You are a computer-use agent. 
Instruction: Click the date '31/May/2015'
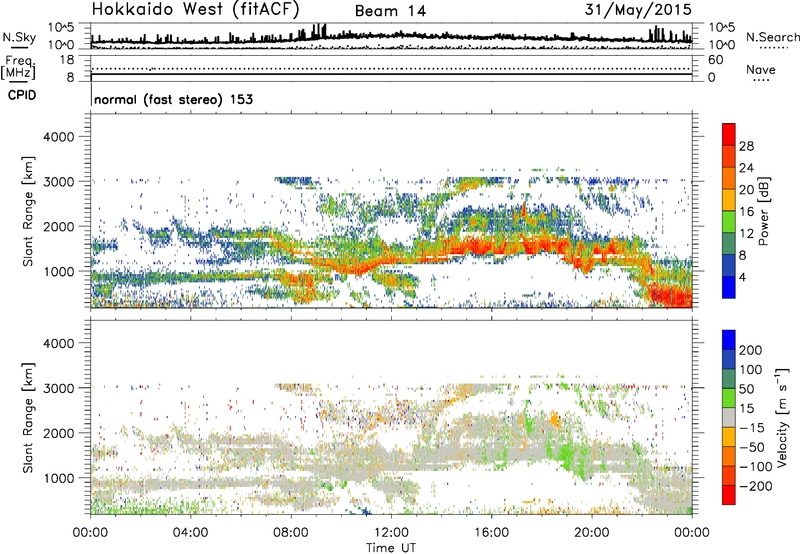[x=638, y=10]
